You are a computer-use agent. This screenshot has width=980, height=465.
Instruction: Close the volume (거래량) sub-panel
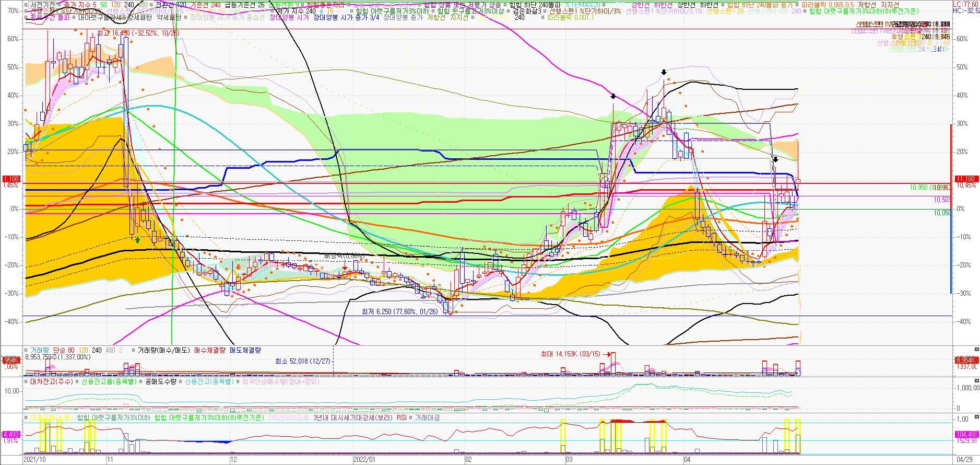(x=976, y=349)
